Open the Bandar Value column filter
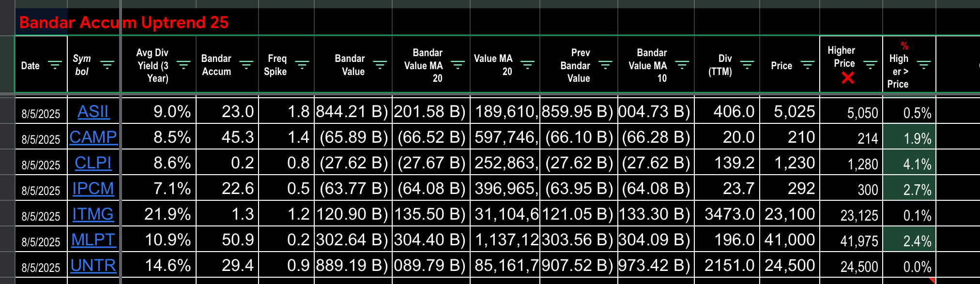 (x=380, y=65)
